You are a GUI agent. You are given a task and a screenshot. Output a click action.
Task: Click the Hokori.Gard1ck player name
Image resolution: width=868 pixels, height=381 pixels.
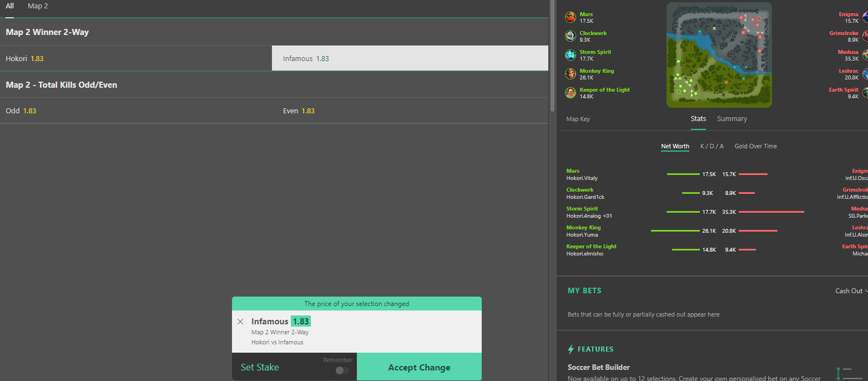coord(586,197)
